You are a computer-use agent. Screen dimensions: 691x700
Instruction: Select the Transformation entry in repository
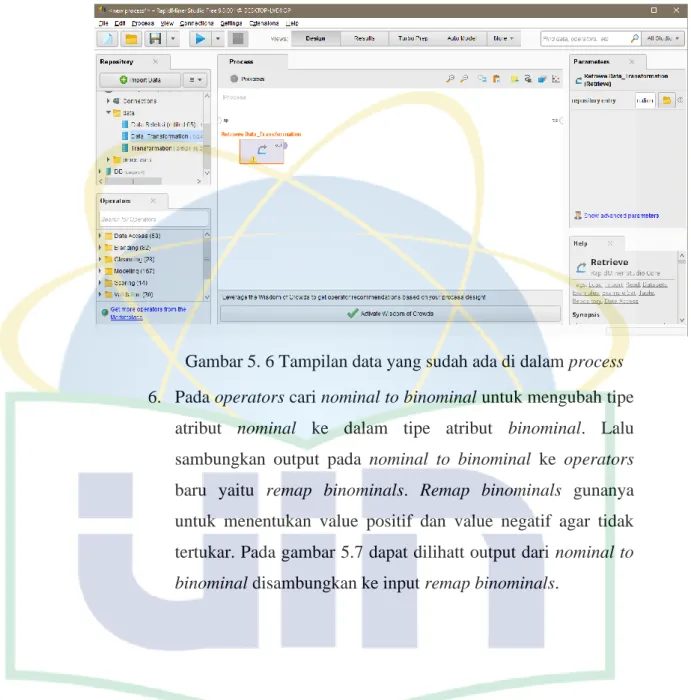tap(162, 148)
